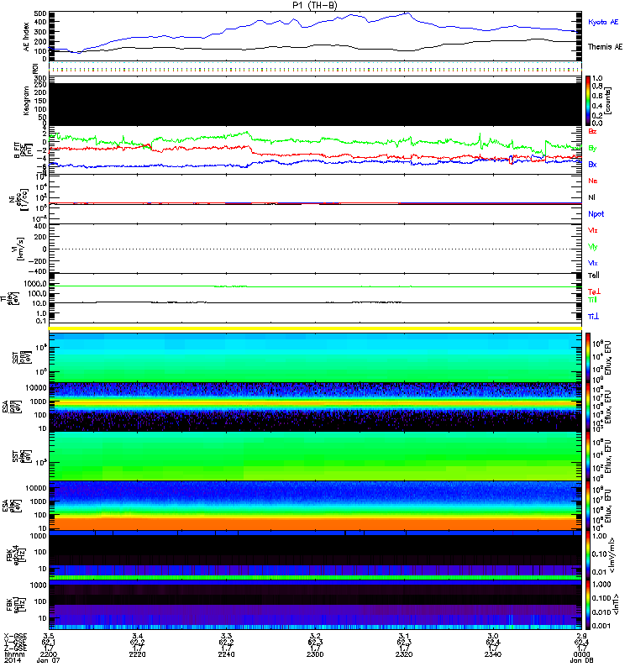Click the 2320 time tick label
Screen dimensions: 630x672
(x=404, y=654)
